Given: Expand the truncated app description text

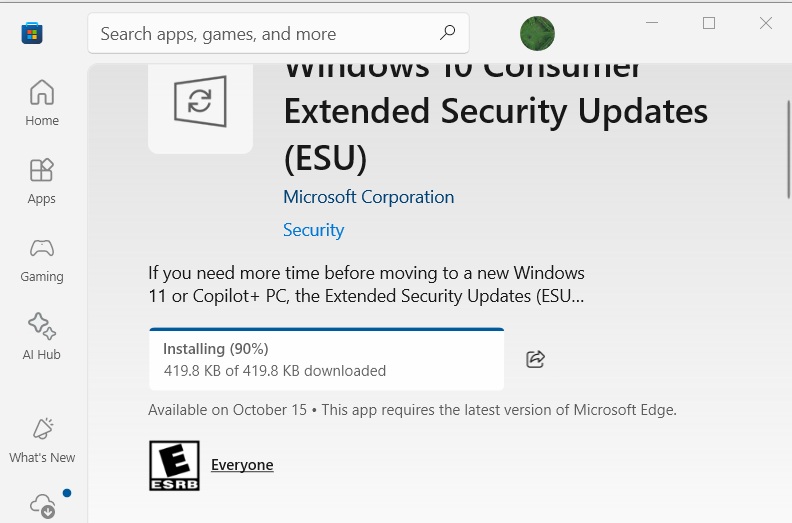Looking at the screenshot, I should point(366,285).
